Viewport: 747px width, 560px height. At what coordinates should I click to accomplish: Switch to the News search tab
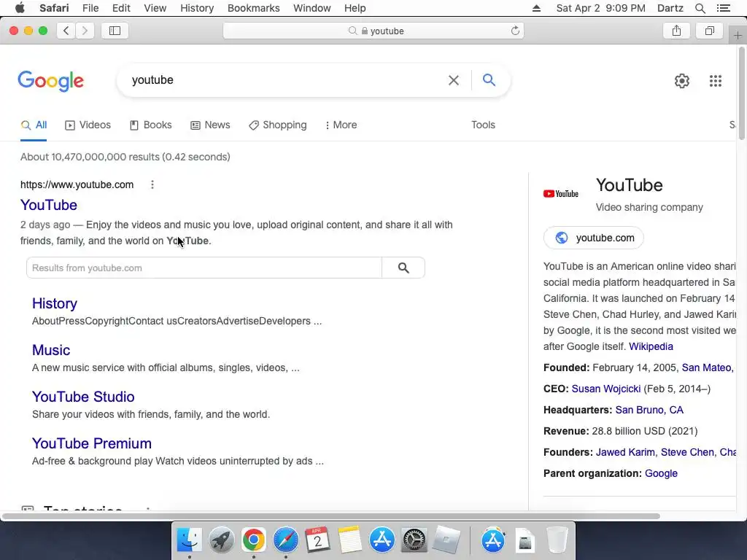coord(210,125)
